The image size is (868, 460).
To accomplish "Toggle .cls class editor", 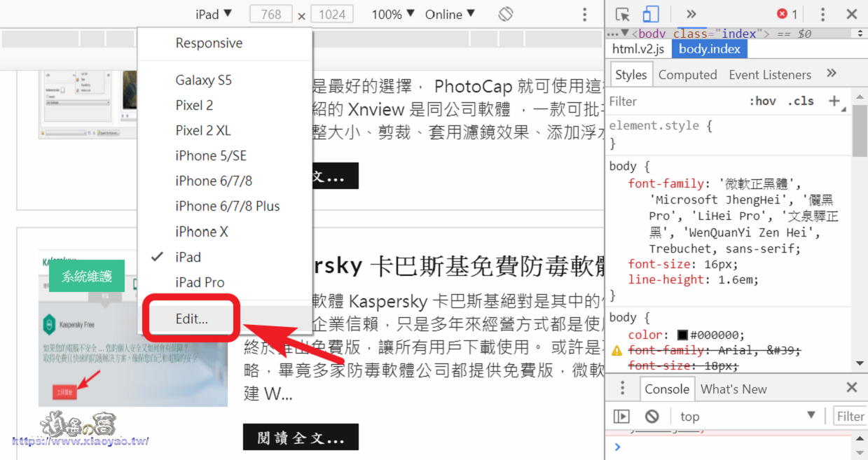I will click(x=800, y=102).
